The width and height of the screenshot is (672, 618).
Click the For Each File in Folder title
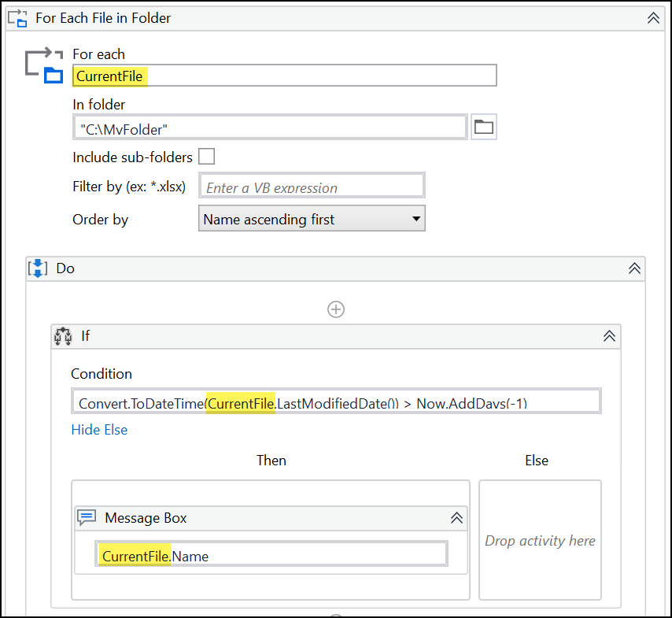[x=103, y=18]
